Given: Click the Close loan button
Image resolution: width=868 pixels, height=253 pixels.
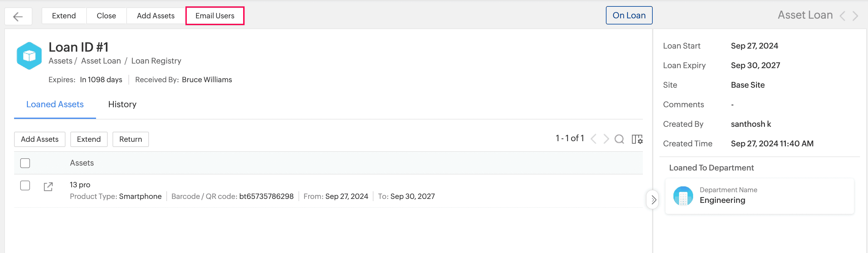Looking at the screenshot, I should [x=106, y=16].
